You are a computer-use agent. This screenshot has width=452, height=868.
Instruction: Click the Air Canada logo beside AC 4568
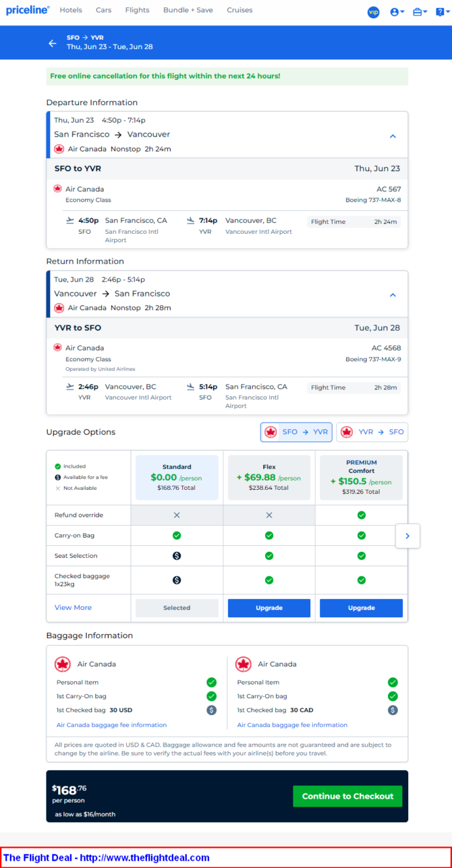pyautogui.click(x=58, y=348)
